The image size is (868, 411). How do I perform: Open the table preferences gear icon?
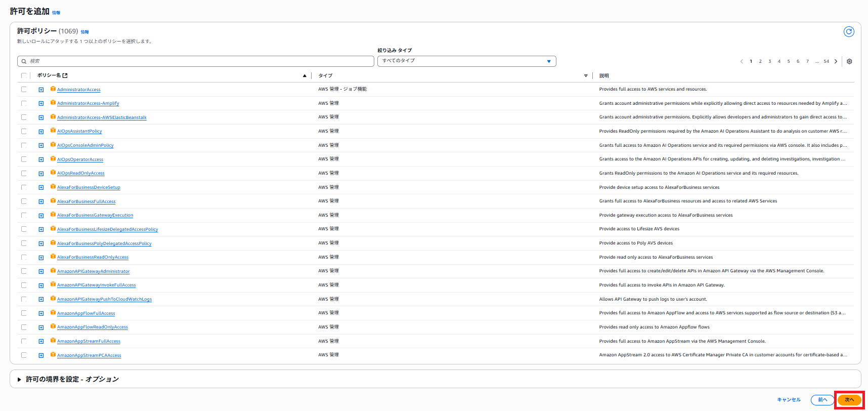(849, 61)
